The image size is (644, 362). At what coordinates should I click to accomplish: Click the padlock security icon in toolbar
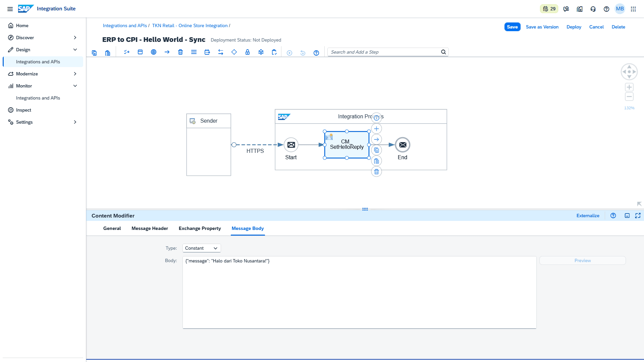pyautogui.click(x=248, y=52)
